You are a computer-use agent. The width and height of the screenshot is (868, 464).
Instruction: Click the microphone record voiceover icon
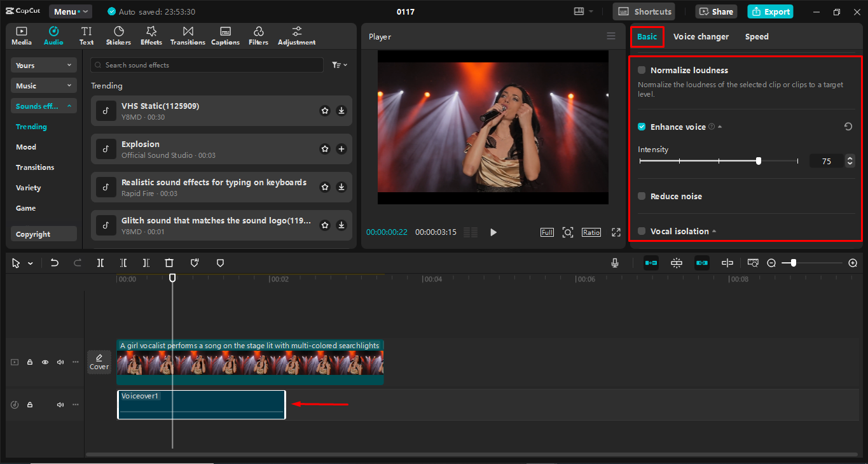[615, 263]
